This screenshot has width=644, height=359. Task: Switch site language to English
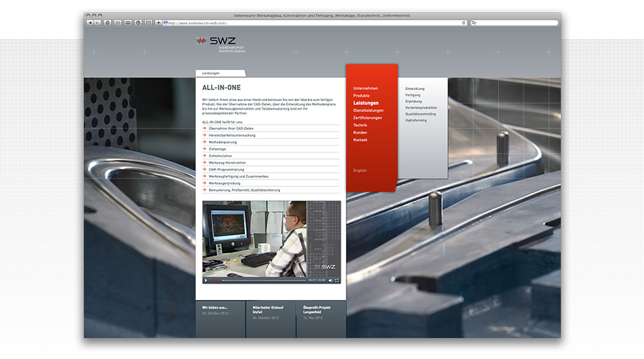(360, 171)
